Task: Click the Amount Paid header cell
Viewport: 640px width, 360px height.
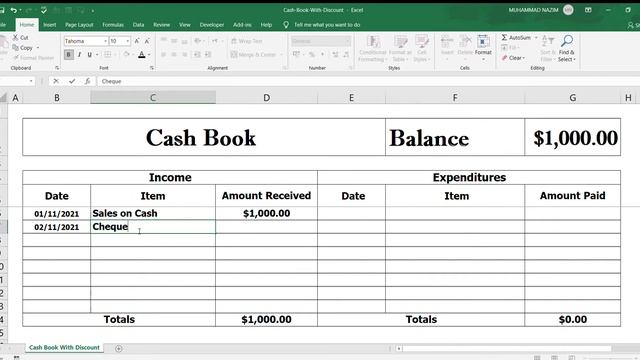Action: 573,196
